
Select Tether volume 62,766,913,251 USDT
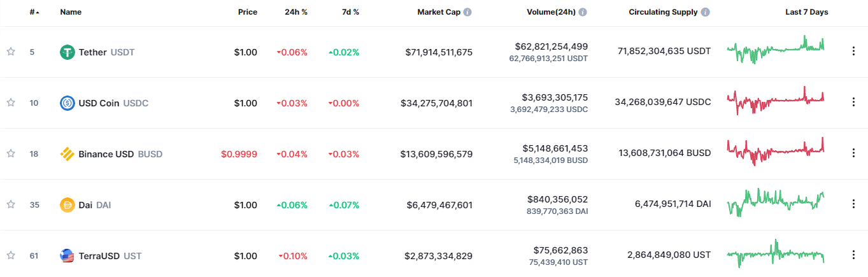549,59
